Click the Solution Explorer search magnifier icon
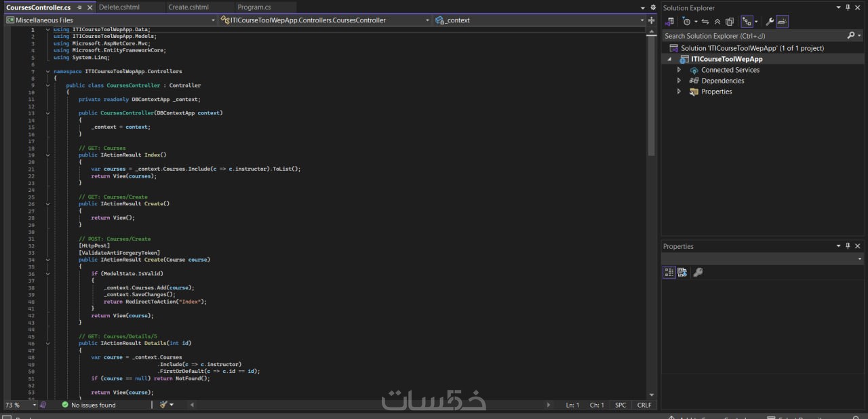Viewport: 868px width, 419px height. (852, 35)
